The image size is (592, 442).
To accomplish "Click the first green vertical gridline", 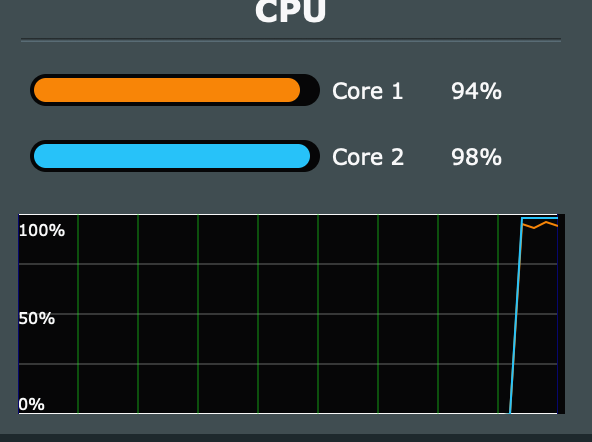I will tap(78, 314).
